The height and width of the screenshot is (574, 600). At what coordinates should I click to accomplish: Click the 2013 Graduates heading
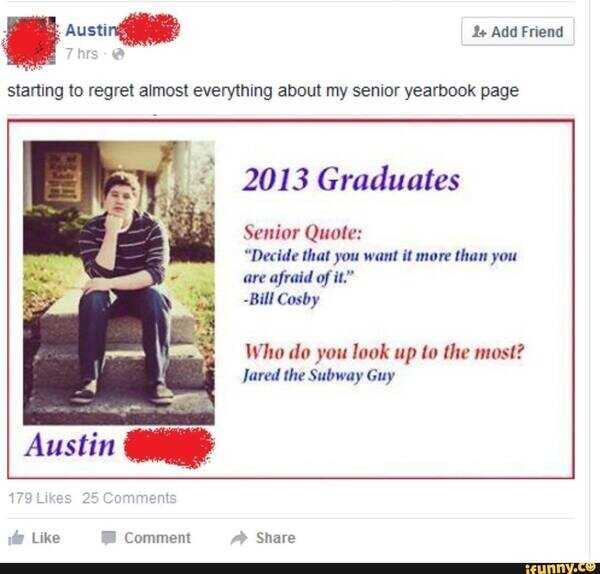[x=351, y=179]
